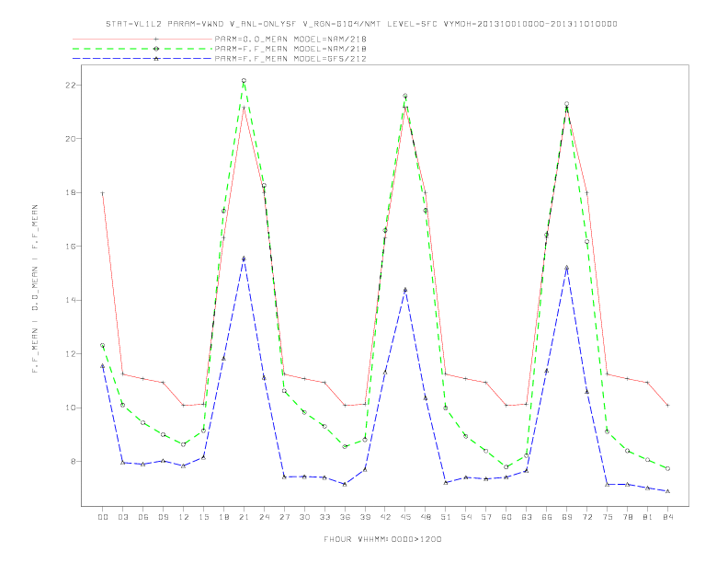This screenshot has height=563, width=728.
Task: Click x-axis tick label 18
Action: 223,517
